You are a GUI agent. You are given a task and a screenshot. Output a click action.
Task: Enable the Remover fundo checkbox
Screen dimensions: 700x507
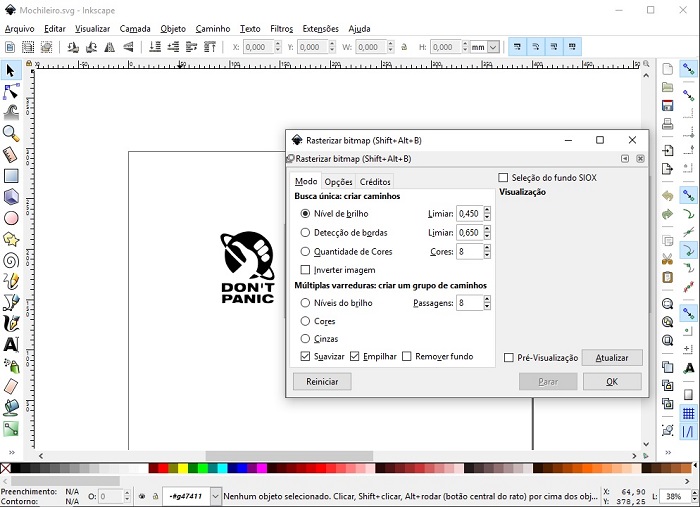pos(407,356)
